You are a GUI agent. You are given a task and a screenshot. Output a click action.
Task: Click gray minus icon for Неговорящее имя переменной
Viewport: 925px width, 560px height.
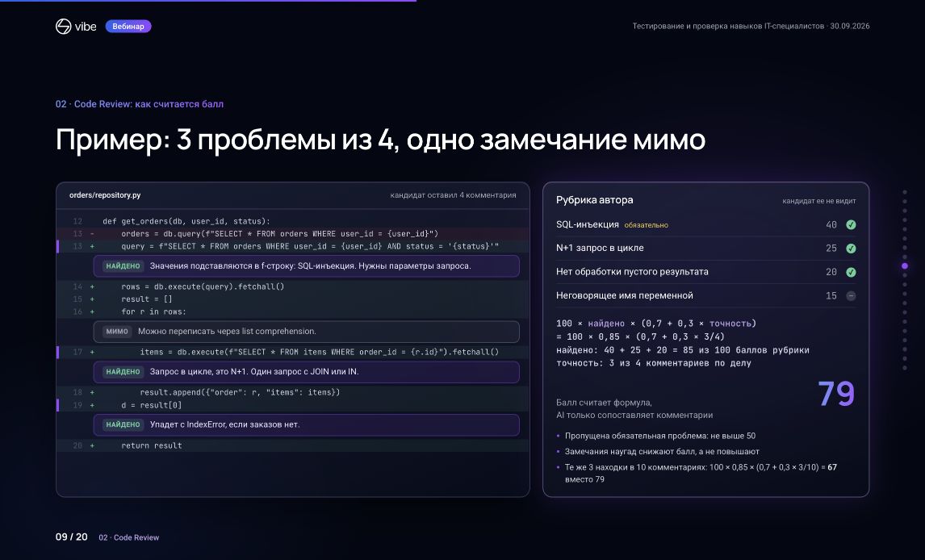coord(851,296)
